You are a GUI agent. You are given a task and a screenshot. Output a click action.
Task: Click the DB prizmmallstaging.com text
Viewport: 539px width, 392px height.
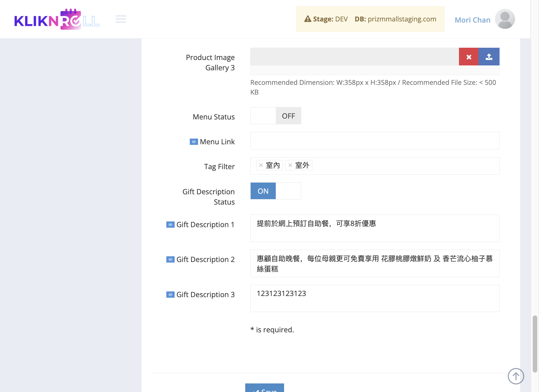[396, 19]
